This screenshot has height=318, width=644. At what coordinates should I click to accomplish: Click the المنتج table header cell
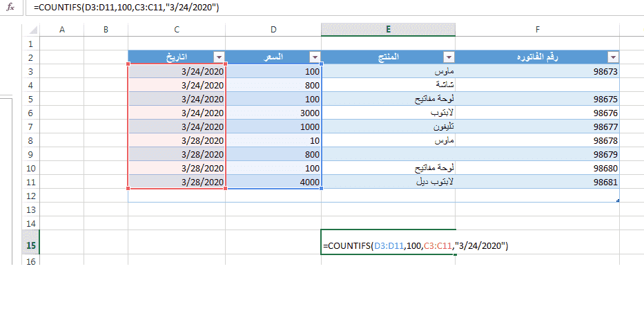[x=388, y=57]
